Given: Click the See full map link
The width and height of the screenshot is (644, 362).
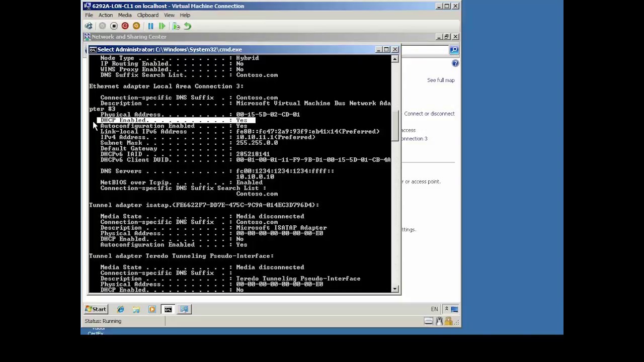Looking at the screenshot, I should point(441,80).
